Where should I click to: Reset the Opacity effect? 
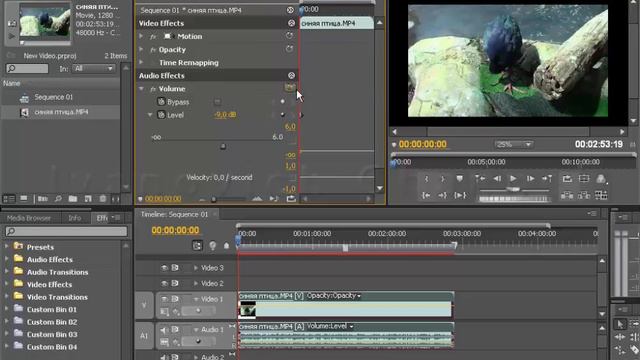pos(289,49)
